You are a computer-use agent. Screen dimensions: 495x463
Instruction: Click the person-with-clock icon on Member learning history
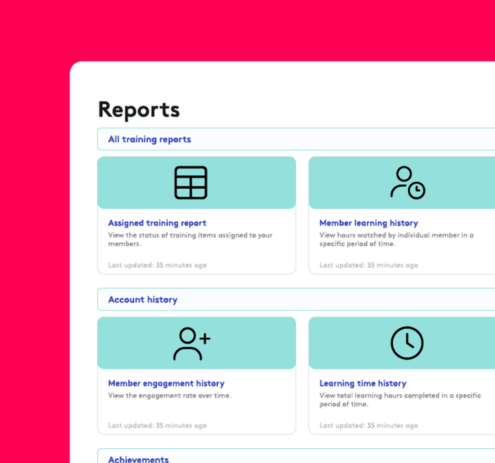coord(407,183)
